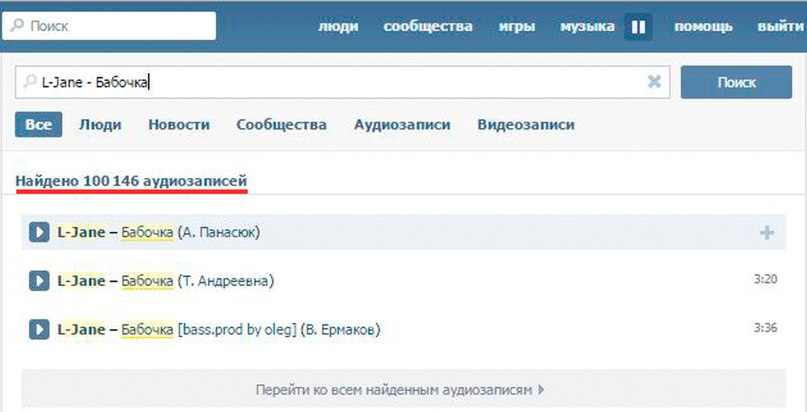
Task: Switch to the Аудиозаписи tab
Action: 402,125
